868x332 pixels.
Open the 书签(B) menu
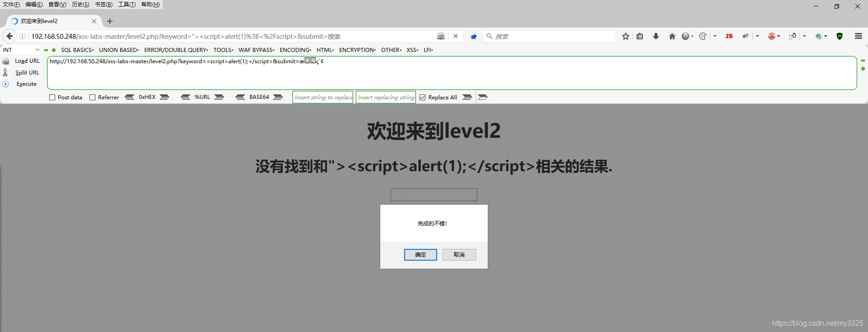point(104,5)
